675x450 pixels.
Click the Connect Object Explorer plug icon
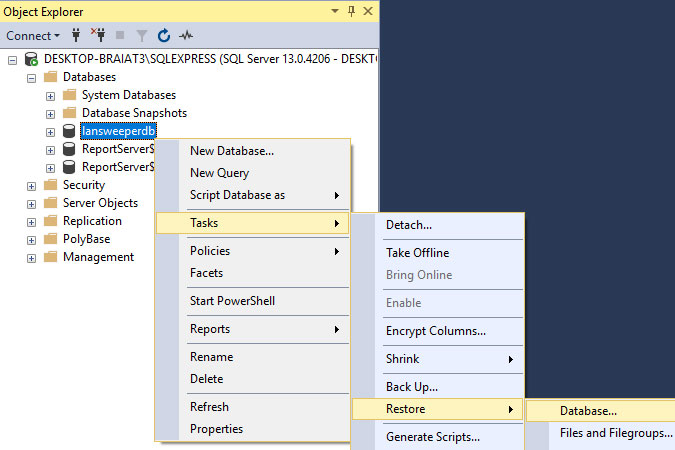[76, 36]
